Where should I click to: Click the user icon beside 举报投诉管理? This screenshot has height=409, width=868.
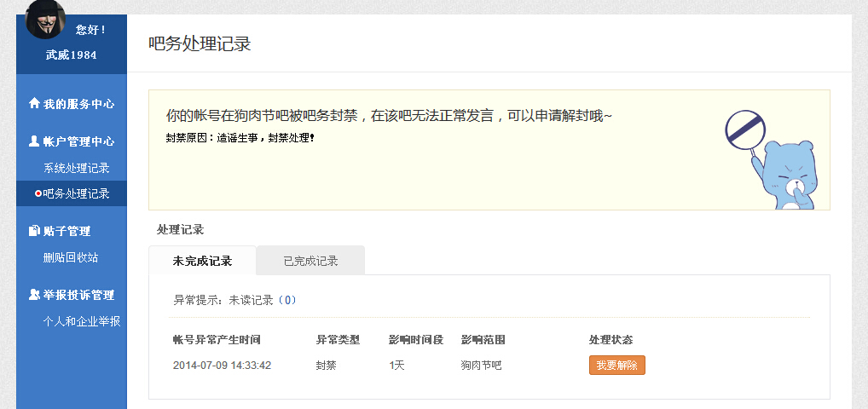34,295
